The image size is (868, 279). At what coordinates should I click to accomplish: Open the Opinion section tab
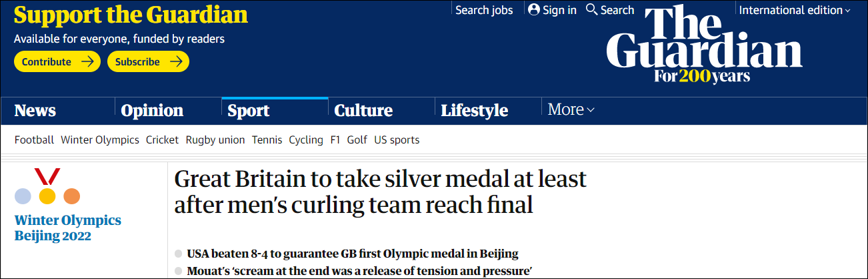pyautogui.click(x=152, y=111)
